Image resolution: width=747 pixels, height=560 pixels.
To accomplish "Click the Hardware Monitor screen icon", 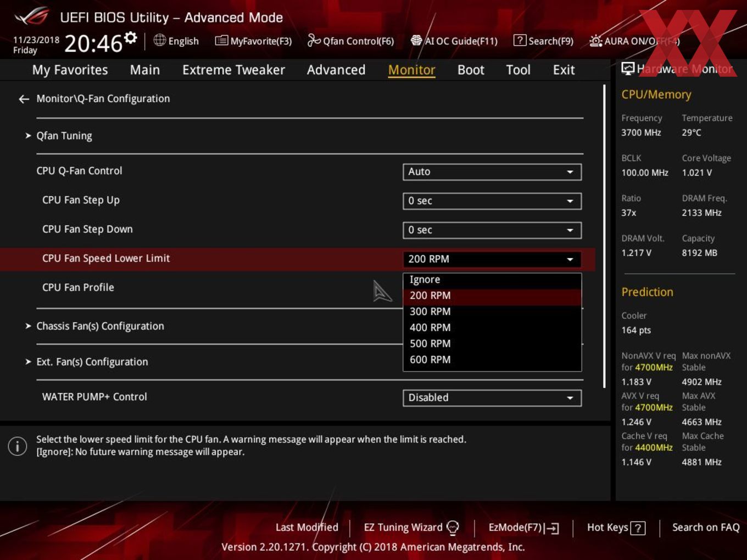I will pos(628,69).
